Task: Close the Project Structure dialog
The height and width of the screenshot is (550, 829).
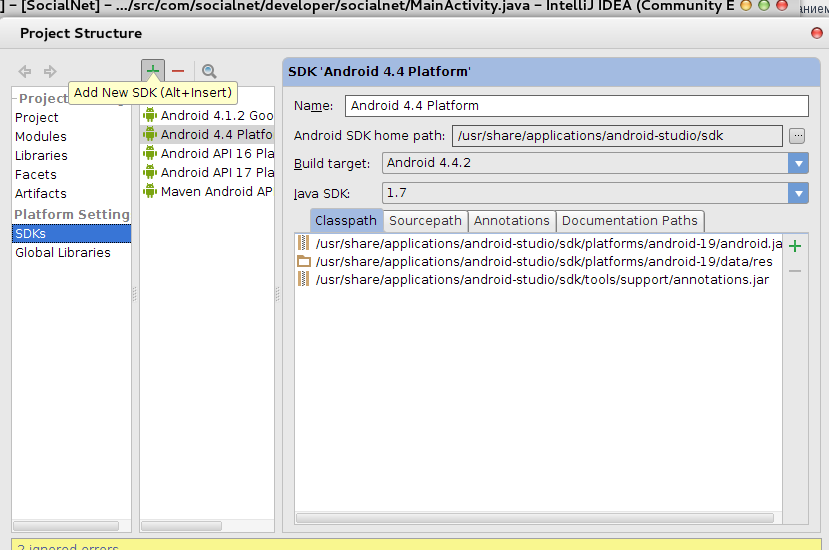Action: coord(816,33)
